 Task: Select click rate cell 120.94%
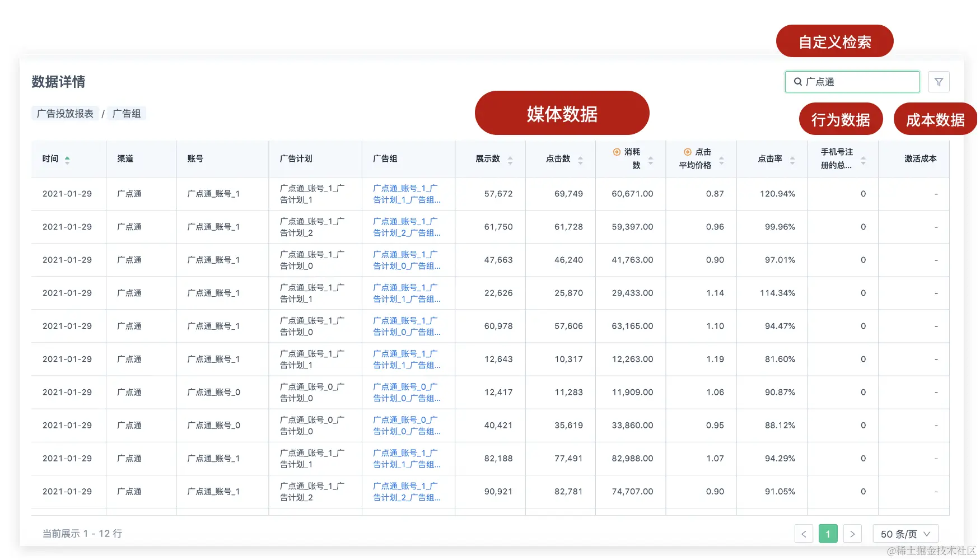point(777,194)
